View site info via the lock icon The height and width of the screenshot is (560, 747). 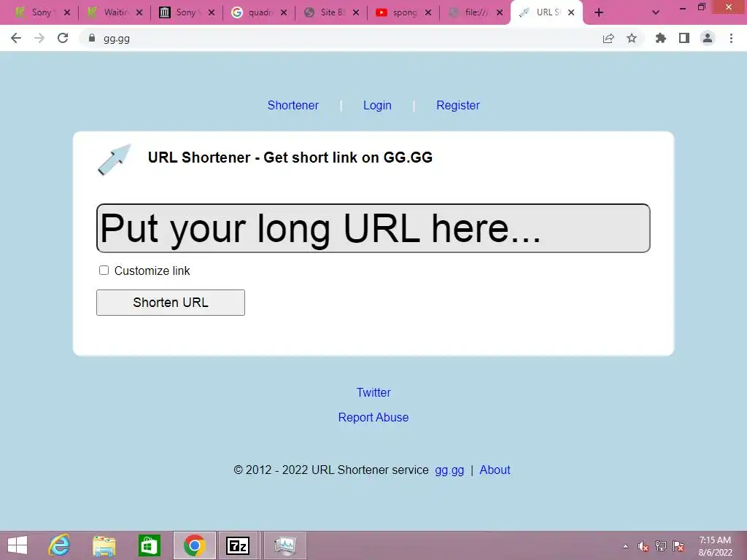click(x=92, y=38)
